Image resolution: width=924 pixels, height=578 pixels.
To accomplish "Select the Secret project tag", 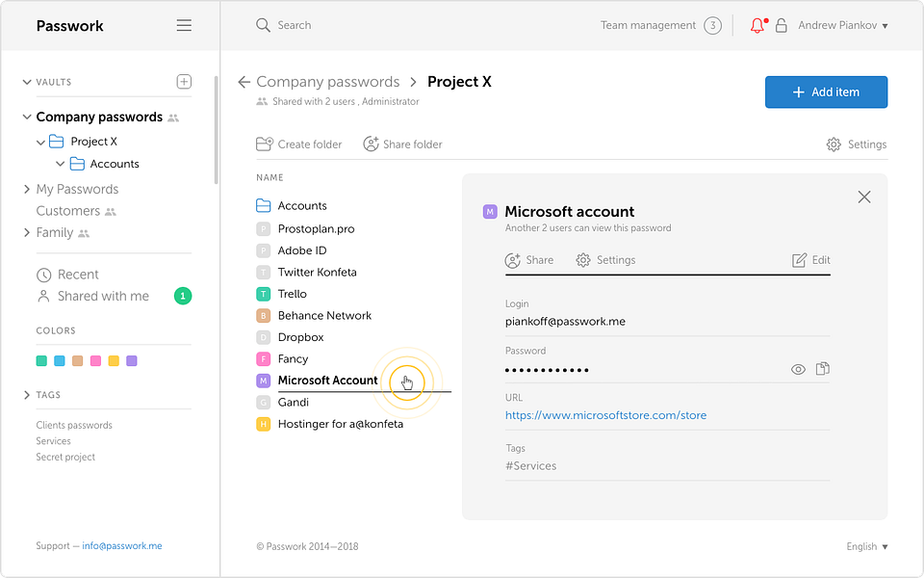I will [65, 457].
